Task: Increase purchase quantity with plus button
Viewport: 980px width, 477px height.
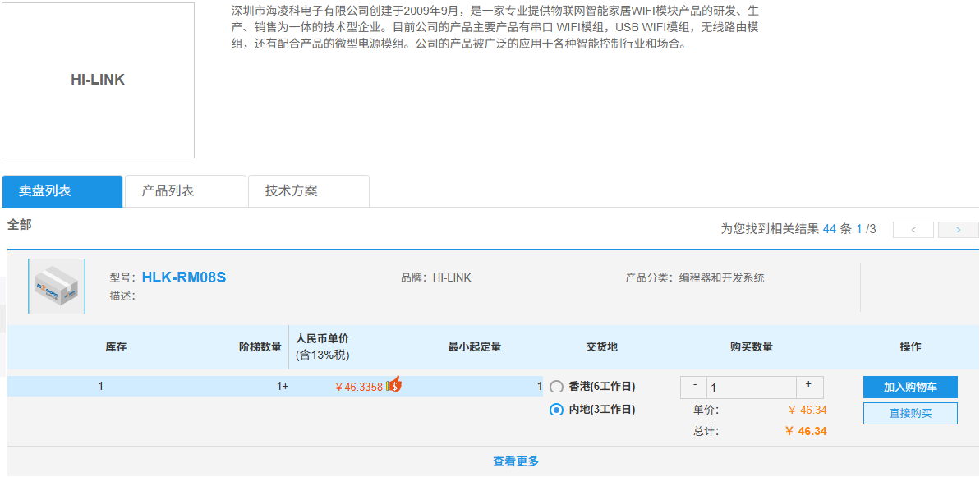Action: click(809, 387)
